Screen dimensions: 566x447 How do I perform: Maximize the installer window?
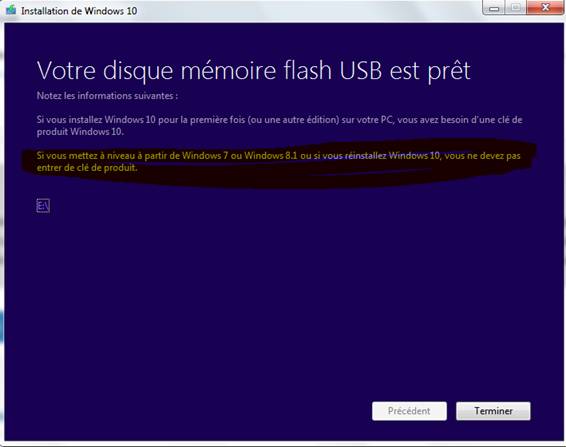click(x=515, y=8)
